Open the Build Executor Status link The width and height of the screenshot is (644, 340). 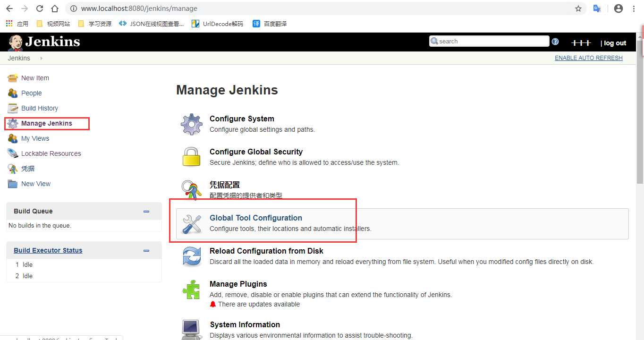[48, 250]
